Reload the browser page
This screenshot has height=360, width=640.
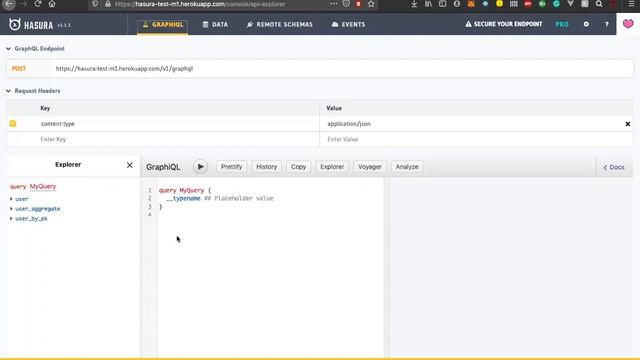[38, 4]
